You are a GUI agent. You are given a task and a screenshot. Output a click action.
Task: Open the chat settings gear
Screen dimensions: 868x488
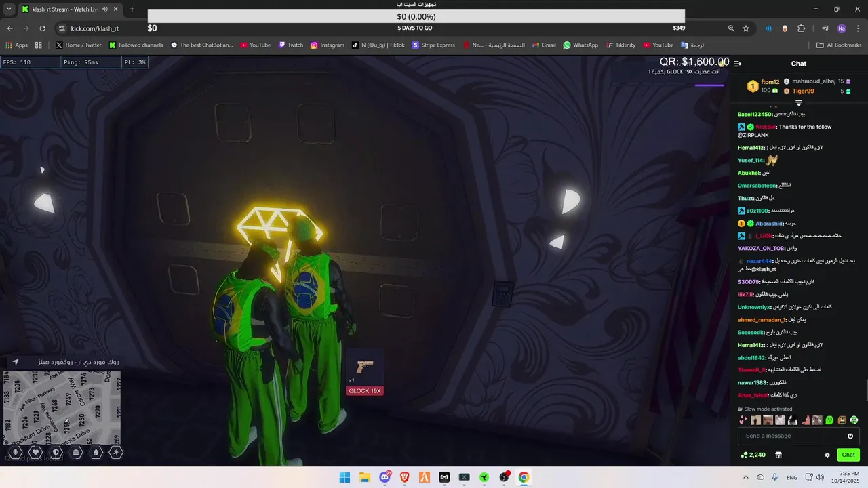click(827, 455)
